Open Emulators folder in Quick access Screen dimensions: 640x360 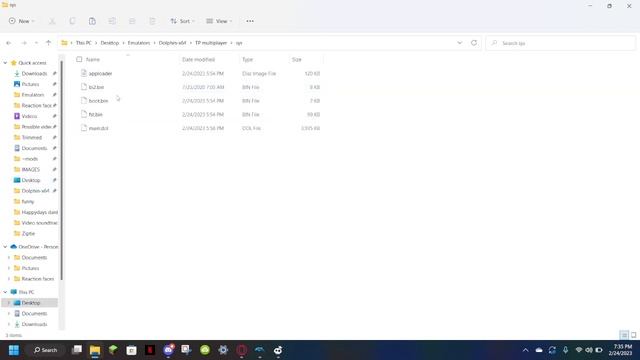pyautogui.click(x=33, y=95)
